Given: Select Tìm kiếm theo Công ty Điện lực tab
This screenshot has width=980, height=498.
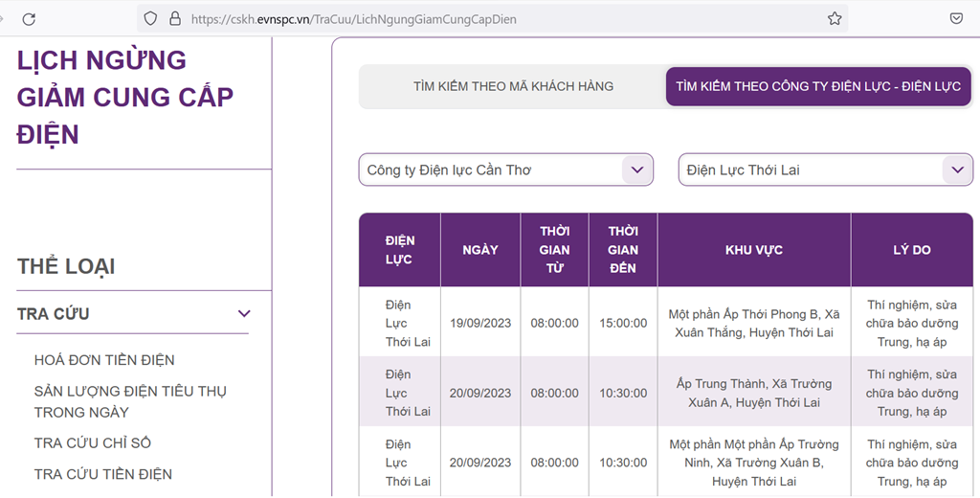Looking at the screenshot, I should click(x=818, y=86).
